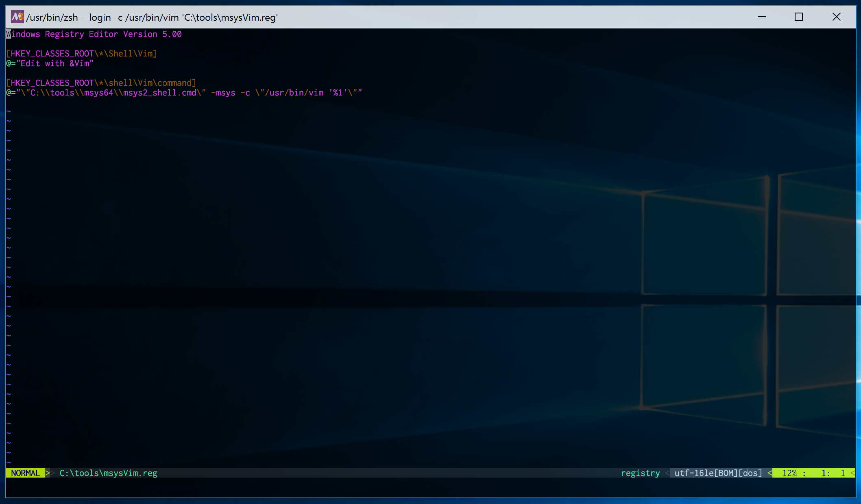This screenshot has width=861, height=504.
Task: Close the Vim terminal window
Action: click(836, 17)
